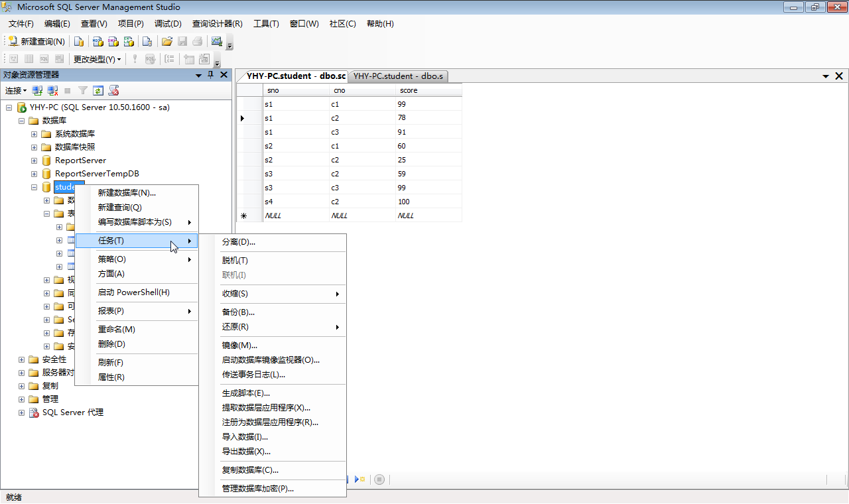Choose 生成脚本(E)... option
This screenshot has height=504, width=849.
[x=273, y=393]
